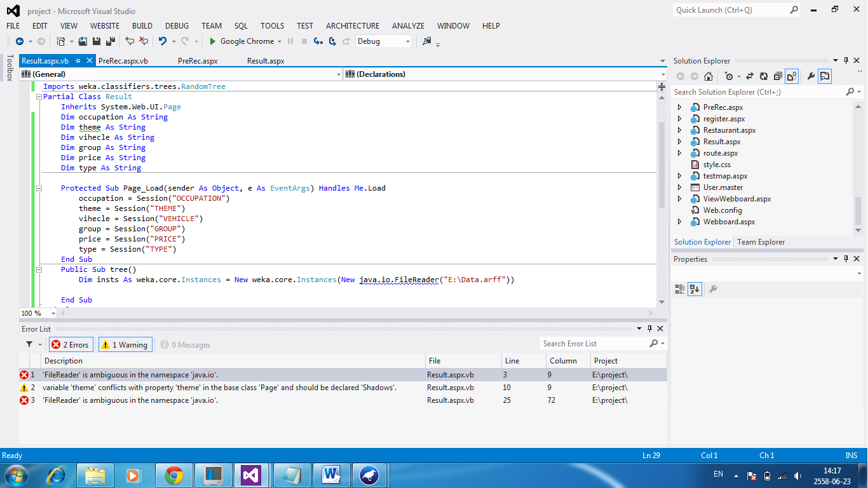Open the Solution Explorer properties wrench
Image resolution: width=868 pixels, height=488 pixels.
coord(811,76)
